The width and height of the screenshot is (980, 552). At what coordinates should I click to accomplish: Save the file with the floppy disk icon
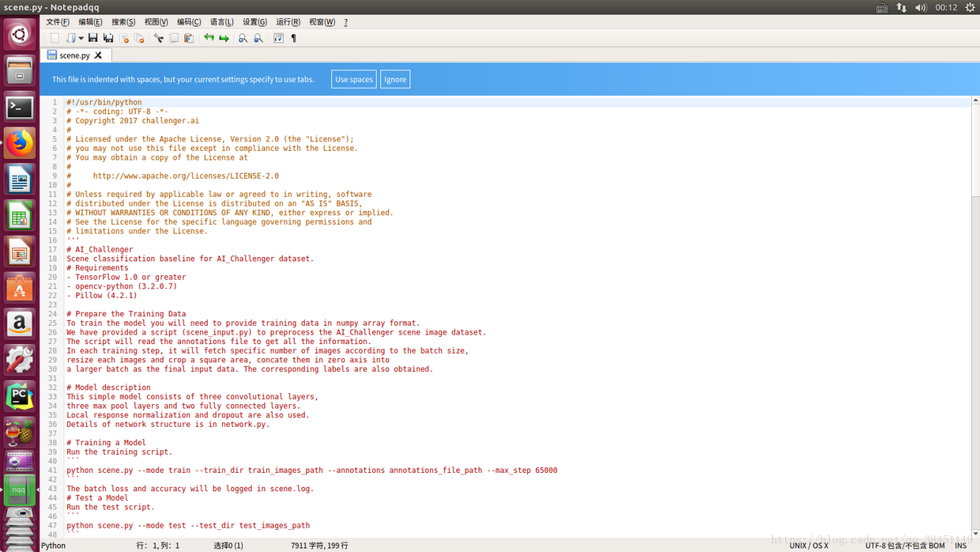[x=93, y=38]
